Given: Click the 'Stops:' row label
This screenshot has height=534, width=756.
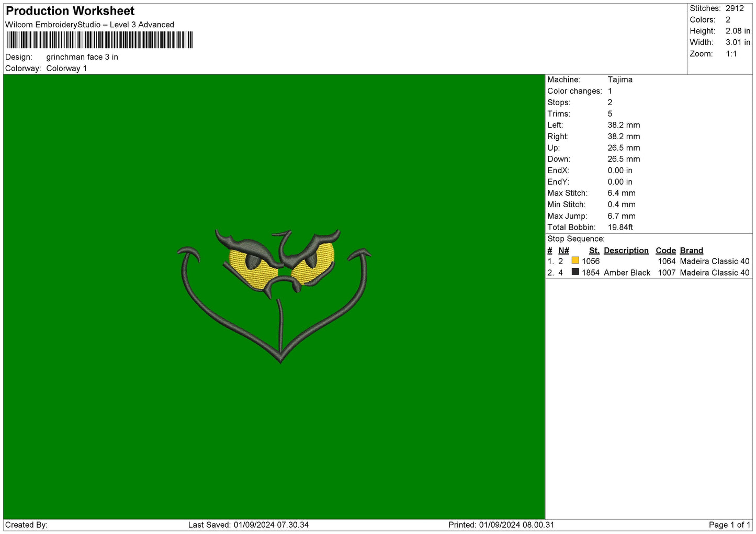Looking at the screenshot, I should pos(559,103).
